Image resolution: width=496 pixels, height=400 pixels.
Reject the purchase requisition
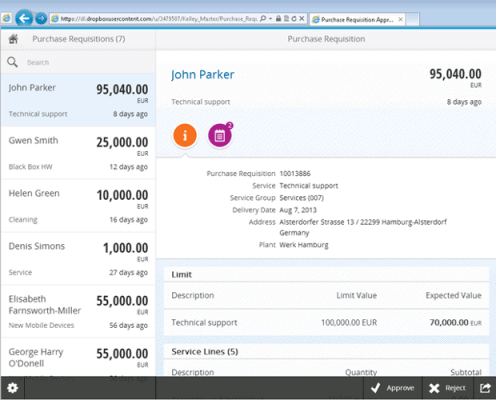447,388
